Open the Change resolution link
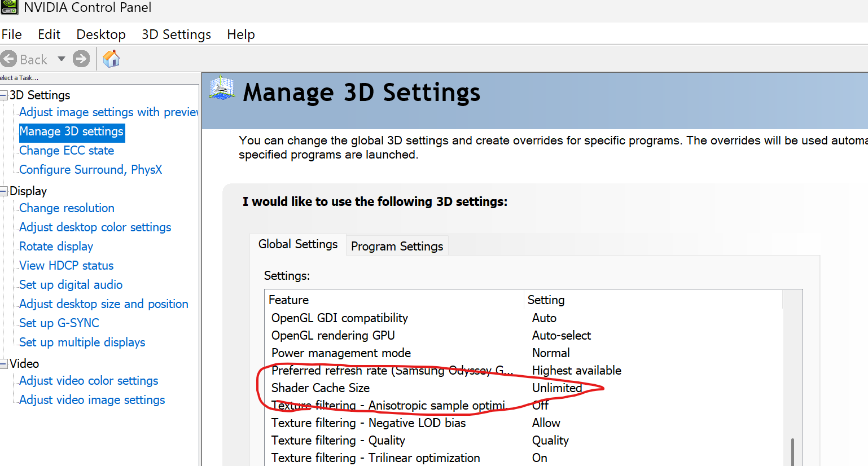This screenshot has height=466, width=868. pyautogui.click(x=67, y=208)
